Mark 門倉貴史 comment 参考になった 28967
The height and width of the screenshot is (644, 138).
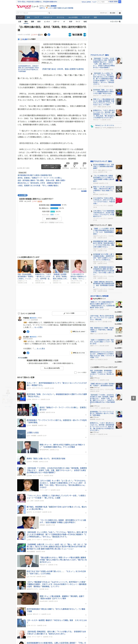click(78, 332)
